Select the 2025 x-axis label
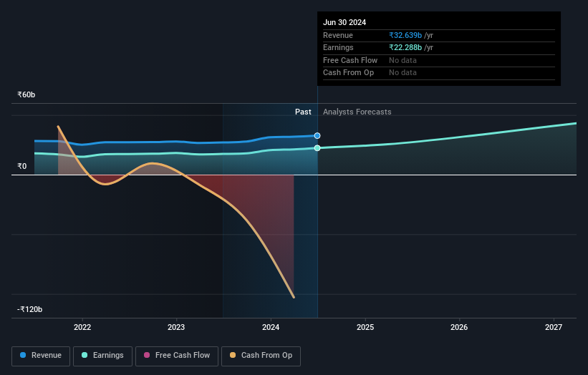The height and width of the screenshot is (375, 588). pyautogui.click(x=365, y=327)
